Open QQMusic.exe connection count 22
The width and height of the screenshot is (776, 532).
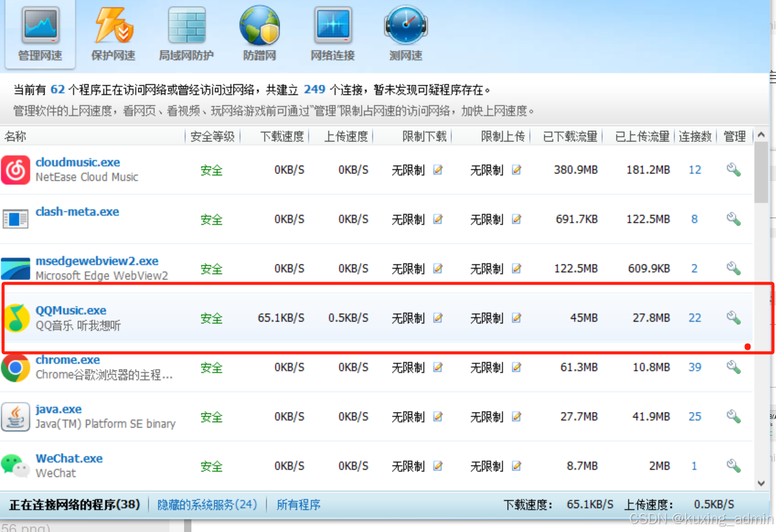[695, 318]
